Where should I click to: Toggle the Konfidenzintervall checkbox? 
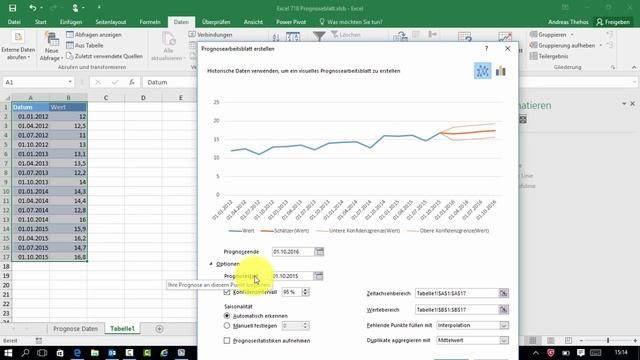[227, 292]
